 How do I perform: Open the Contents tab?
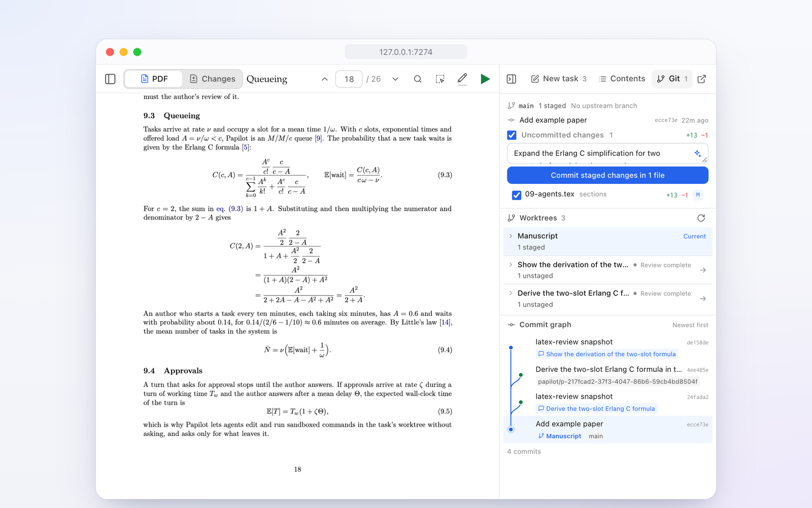(622, 79)
